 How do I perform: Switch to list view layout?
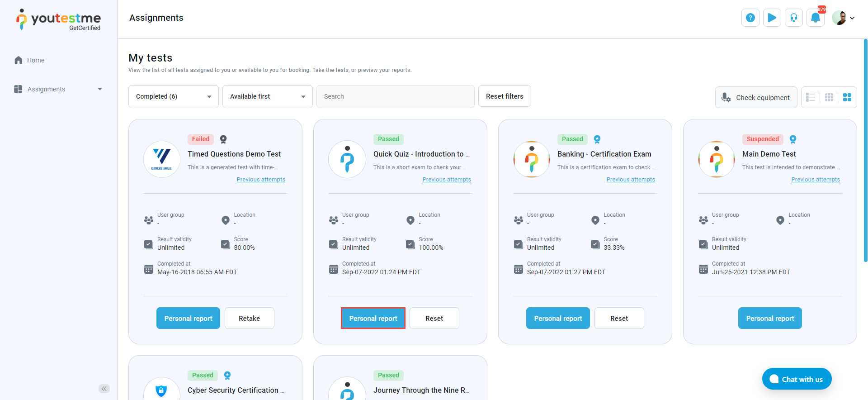[811, 97]
